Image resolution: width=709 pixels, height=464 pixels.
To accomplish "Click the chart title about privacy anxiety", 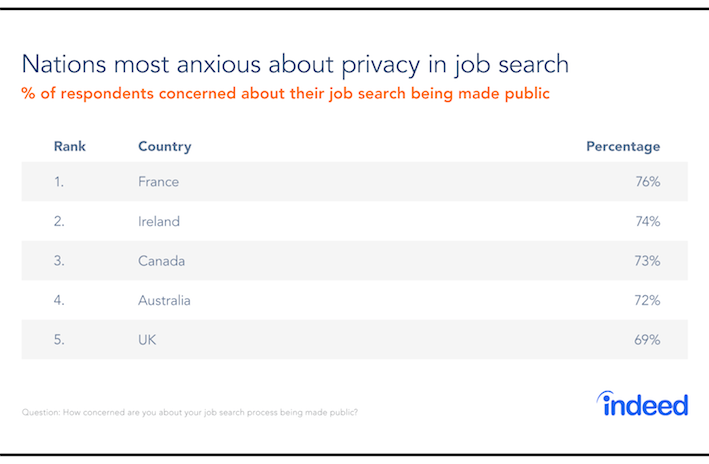I will tap(295, 64).
